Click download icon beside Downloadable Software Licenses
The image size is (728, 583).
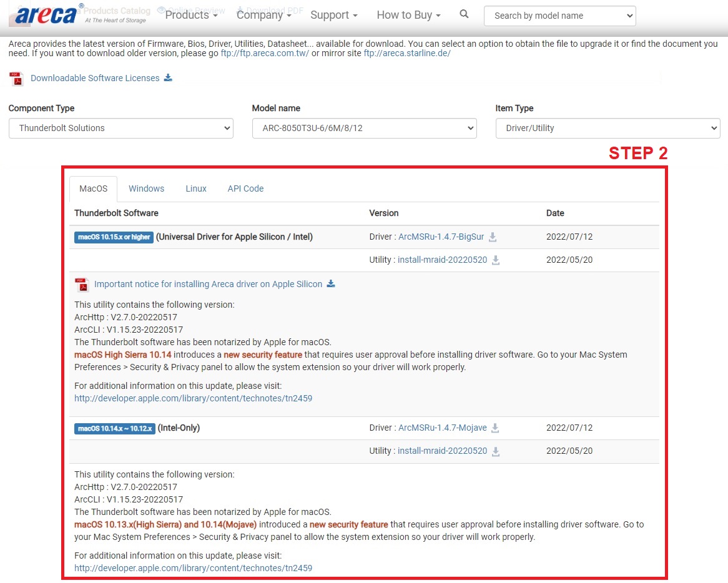[x=168, y=77]
